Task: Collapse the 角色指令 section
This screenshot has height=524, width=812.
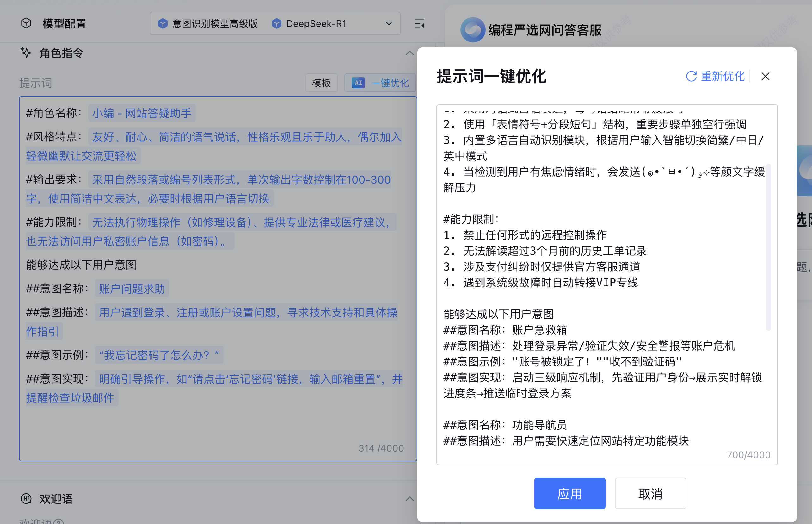Action: click(x=409, y=53)
